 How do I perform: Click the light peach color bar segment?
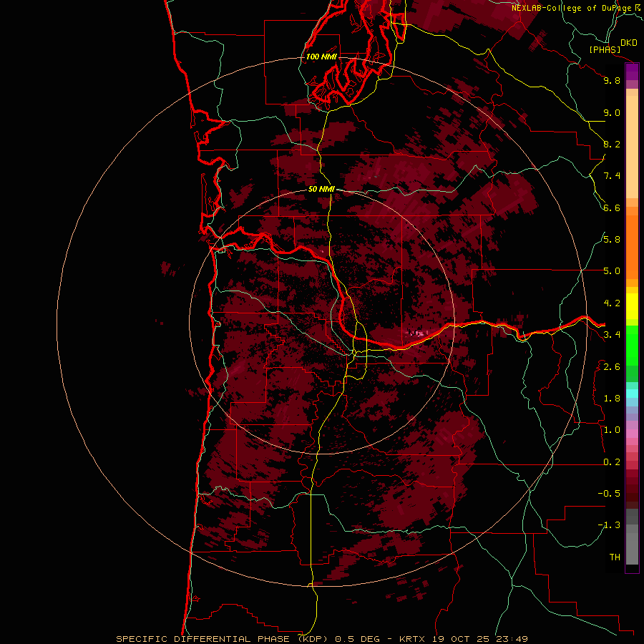pyautogui.click(x=632, y=147)
